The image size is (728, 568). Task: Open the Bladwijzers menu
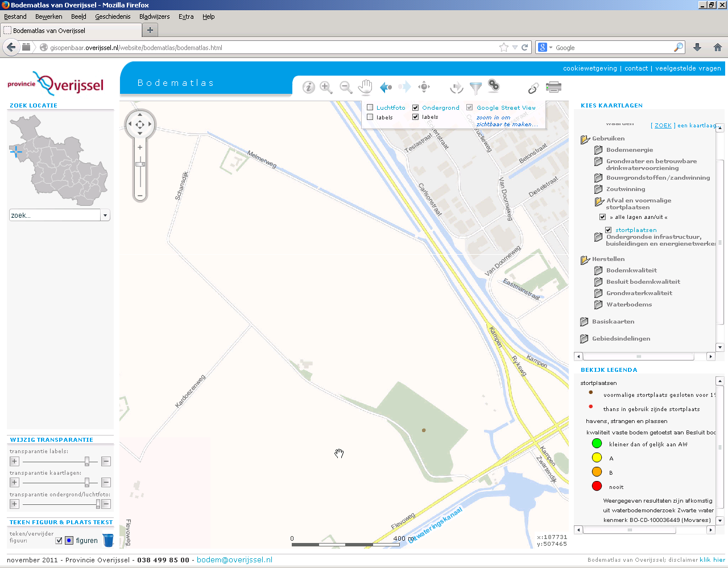point(154,16)
